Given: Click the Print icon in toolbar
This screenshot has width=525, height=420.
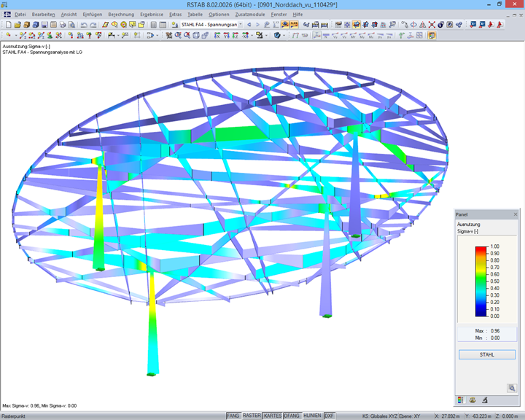Looking at the screenshot, I should pos(63,25).
